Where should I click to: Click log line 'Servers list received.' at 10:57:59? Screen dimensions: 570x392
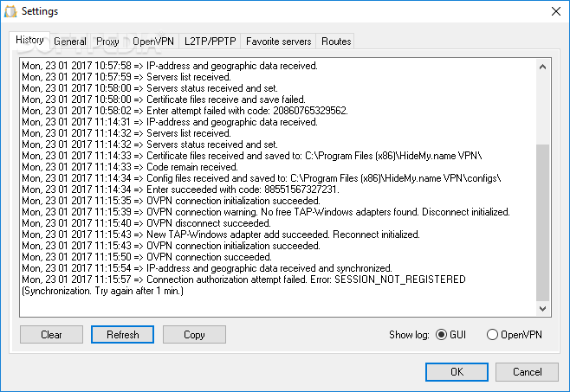[x=126, y=77]
